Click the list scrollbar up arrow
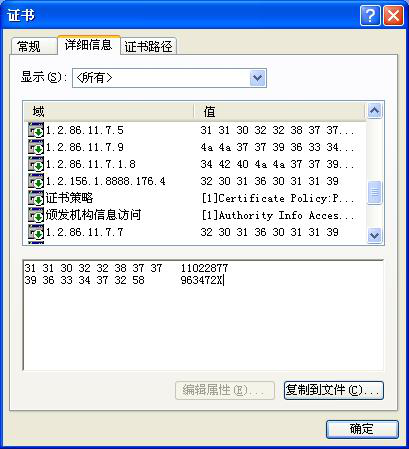Image resolution: width=409 pixels, height=449 pixels. click(x=374, y=111)
